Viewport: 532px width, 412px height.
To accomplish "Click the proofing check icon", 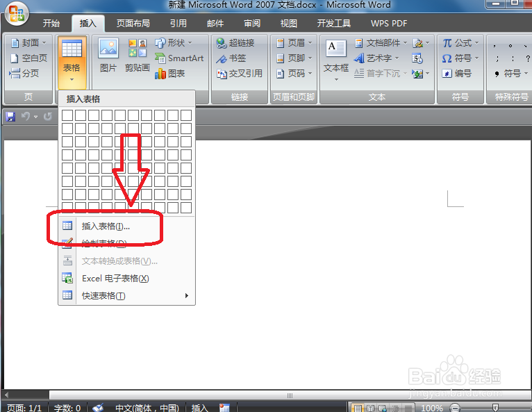I will (x=98, y=408).
